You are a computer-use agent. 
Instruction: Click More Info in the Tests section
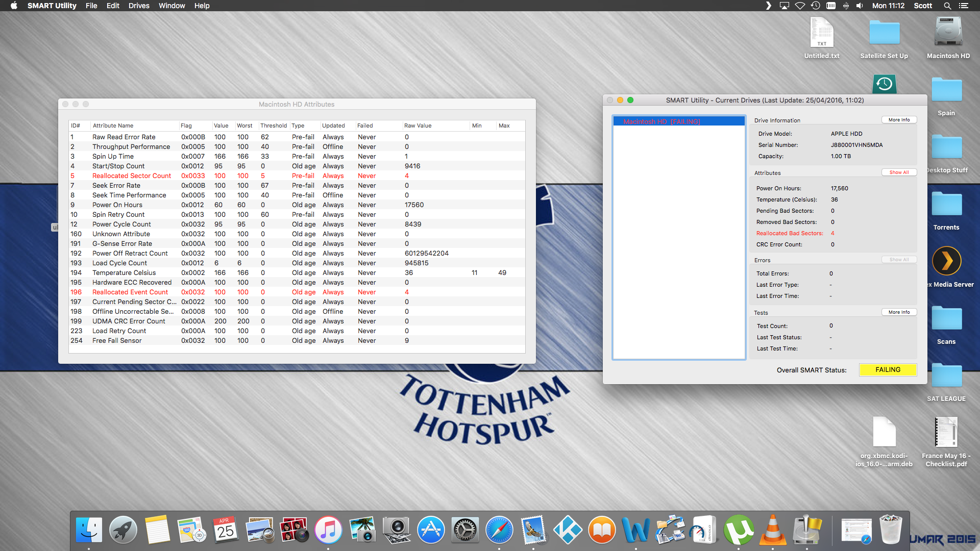coord(899,312)
